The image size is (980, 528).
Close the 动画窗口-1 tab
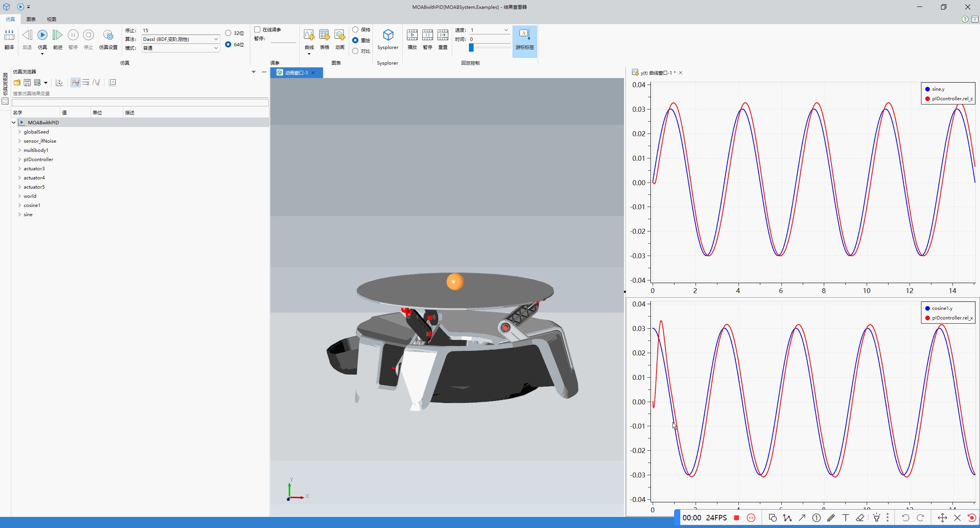point(313,73)
